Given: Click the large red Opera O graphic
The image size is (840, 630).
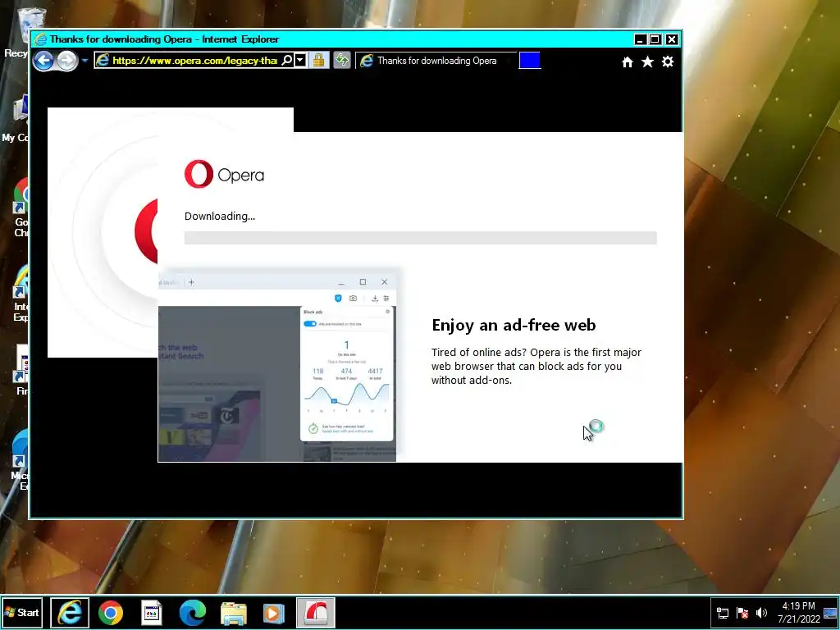Looking at the screenshot, I should click(146, 231).
